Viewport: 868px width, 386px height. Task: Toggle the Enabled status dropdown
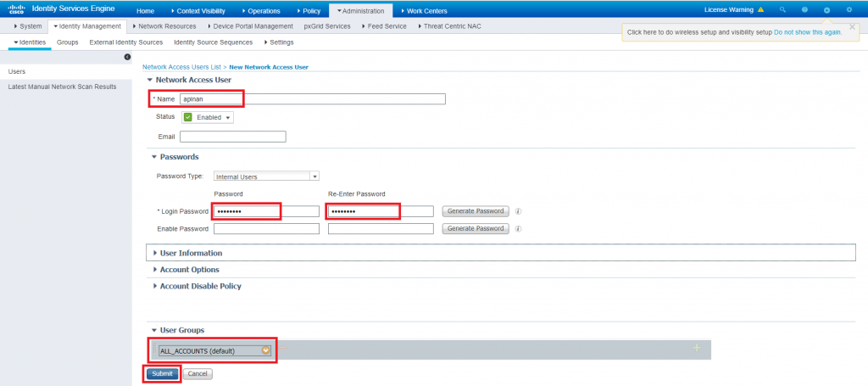(208, 118)
